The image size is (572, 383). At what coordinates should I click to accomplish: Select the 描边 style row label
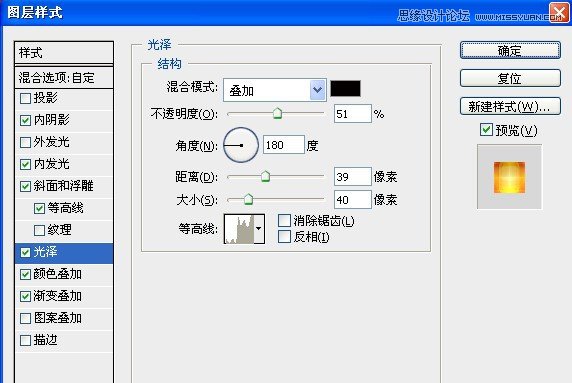pos(46,340)
